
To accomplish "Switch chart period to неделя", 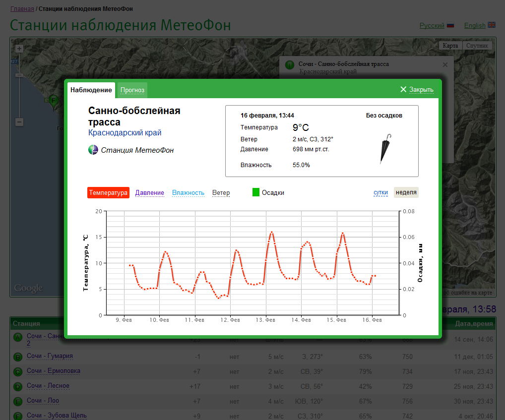I will tap(406, 192).
